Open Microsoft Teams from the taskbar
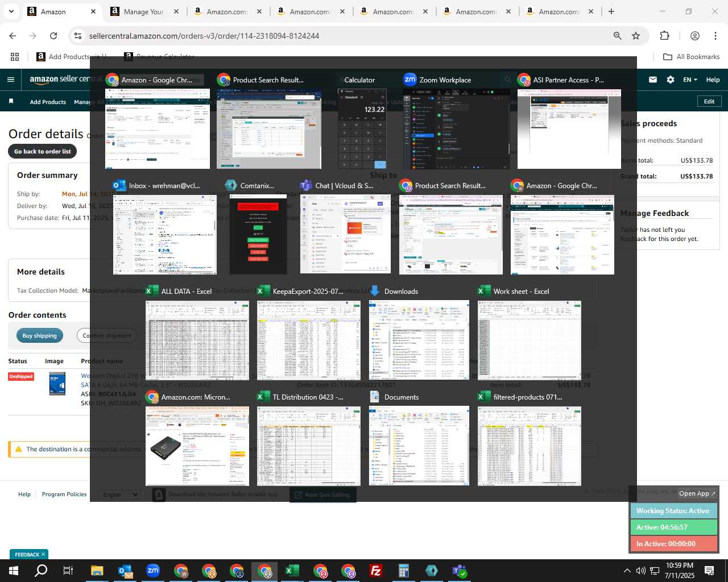 pyautogui.click(x=460, y=571)
